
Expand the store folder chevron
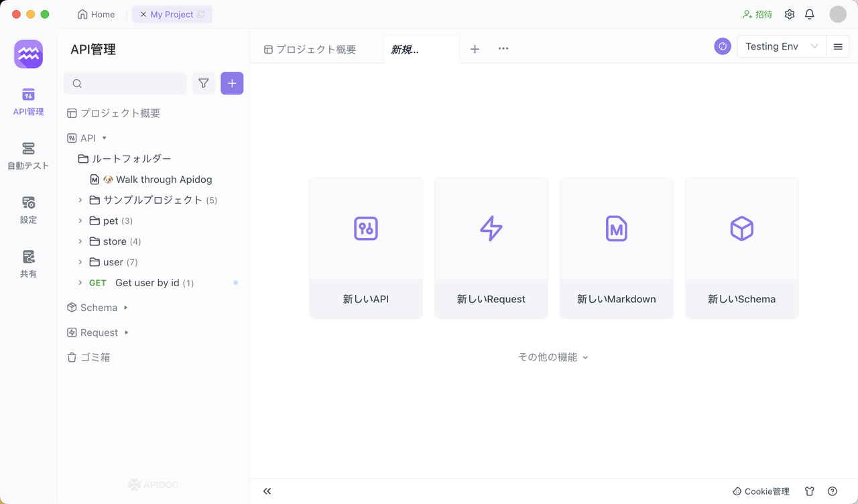80,241
